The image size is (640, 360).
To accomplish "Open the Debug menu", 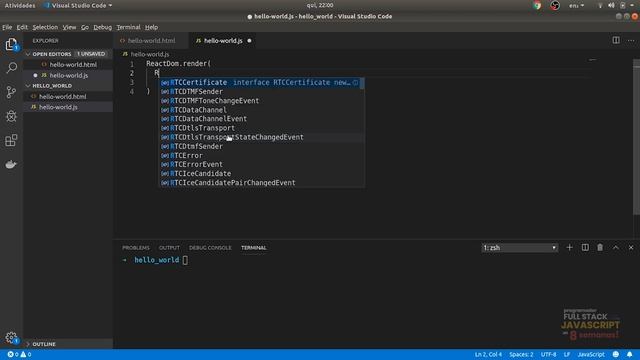I will [x=102, y=27].
